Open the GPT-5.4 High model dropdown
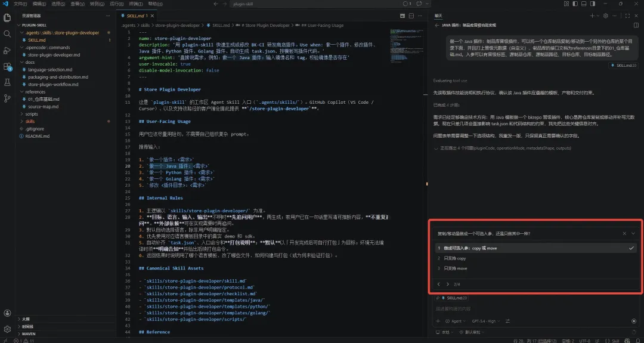This screenshot has width=644, height=343. coord(487,322)
